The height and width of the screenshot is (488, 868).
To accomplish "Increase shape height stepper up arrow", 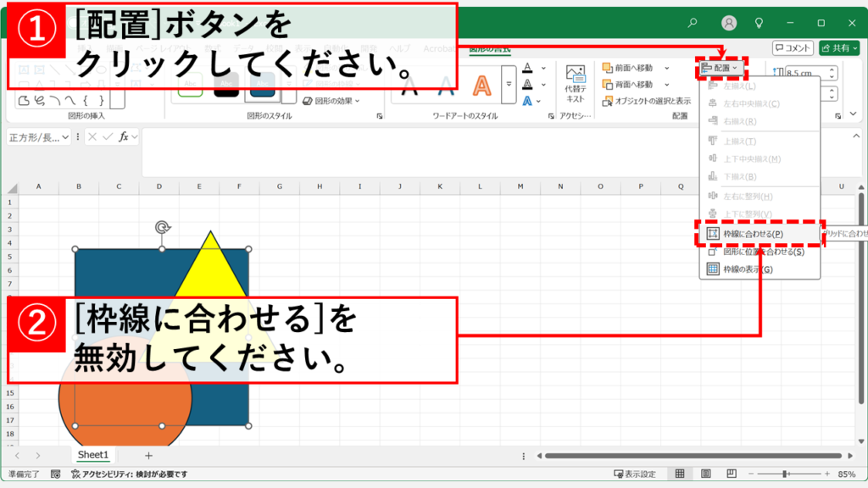I will pyautogui.click(x=832, y=69).
